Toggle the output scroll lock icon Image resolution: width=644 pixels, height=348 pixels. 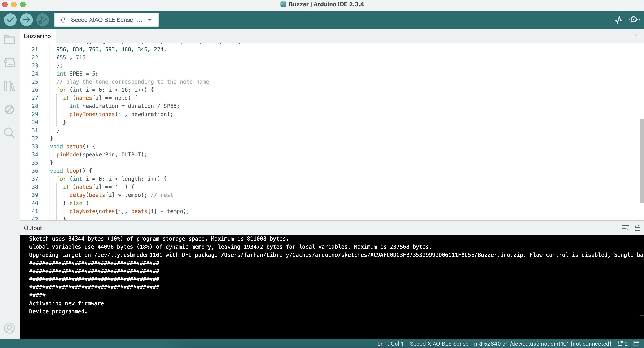[637, 228]
